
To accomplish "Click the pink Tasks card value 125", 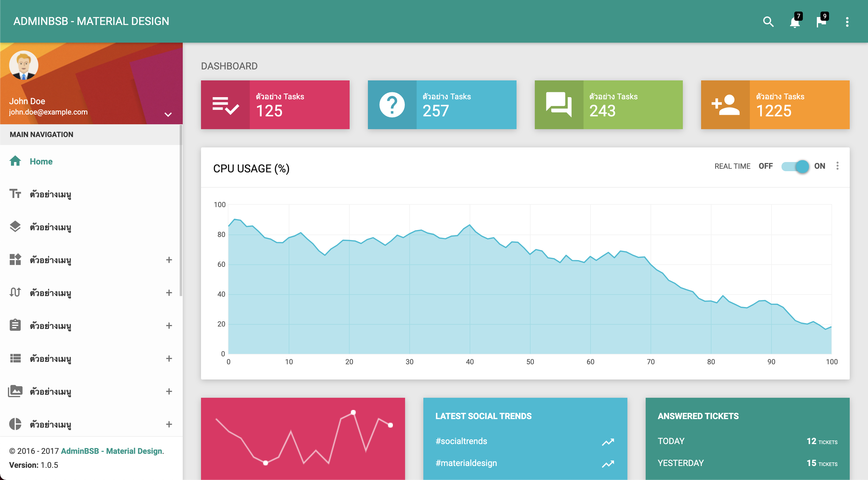I will pyautogui.click(x=269, y=111).
